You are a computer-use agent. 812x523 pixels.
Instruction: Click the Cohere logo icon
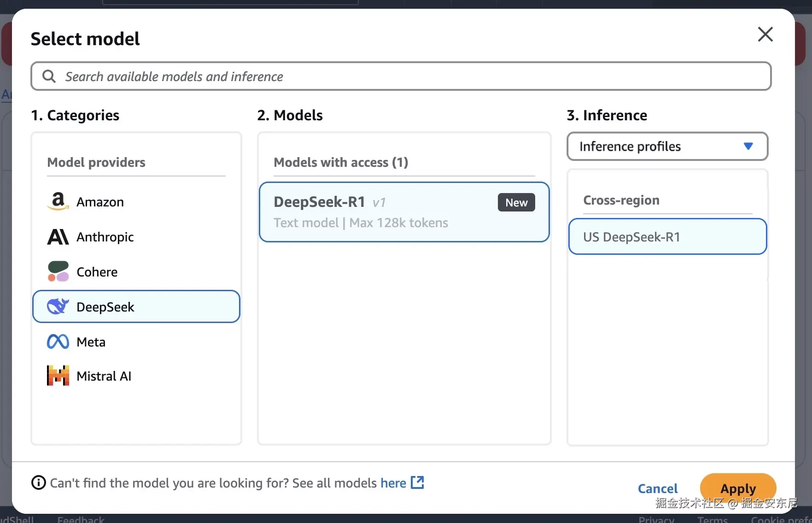coord(58,272)
